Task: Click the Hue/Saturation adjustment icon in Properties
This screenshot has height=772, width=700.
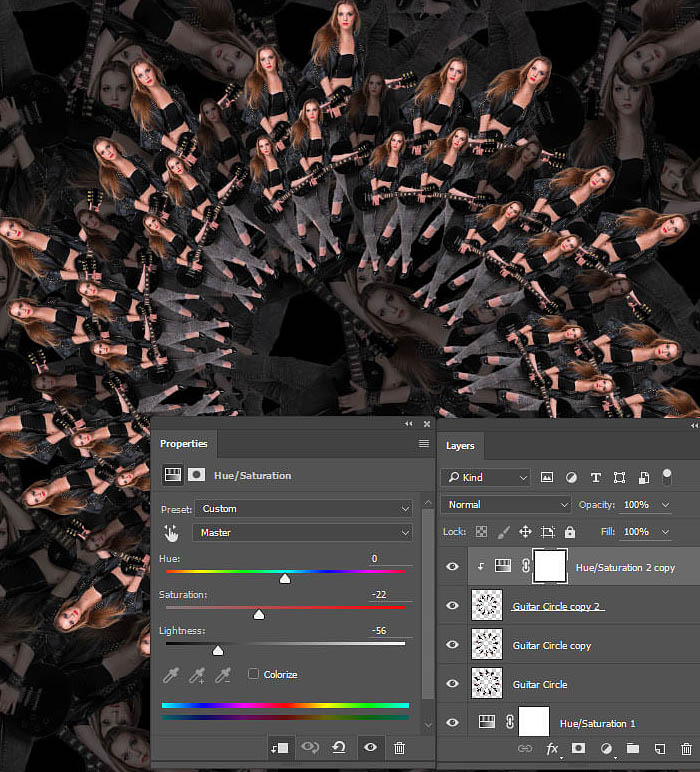Action: [x=173, y=475]
